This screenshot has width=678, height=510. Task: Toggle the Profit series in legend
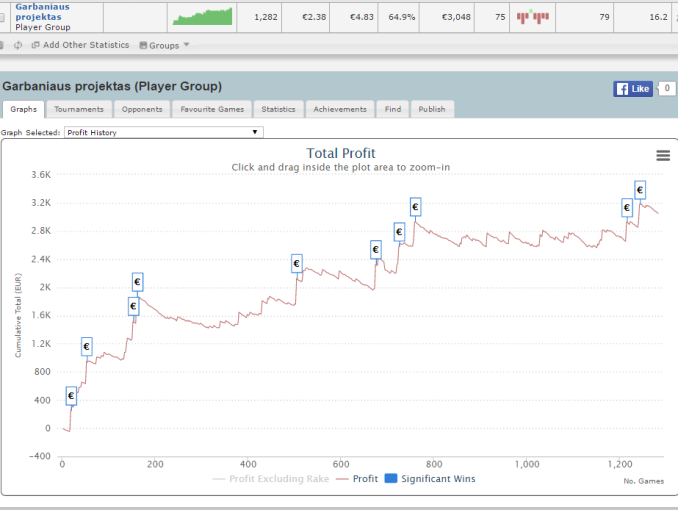(x=357, y=479)
